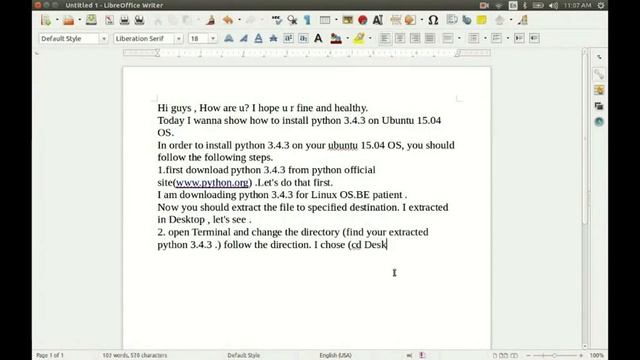Open the sidebar Styles and Formatting deck

tap(599, 90)
